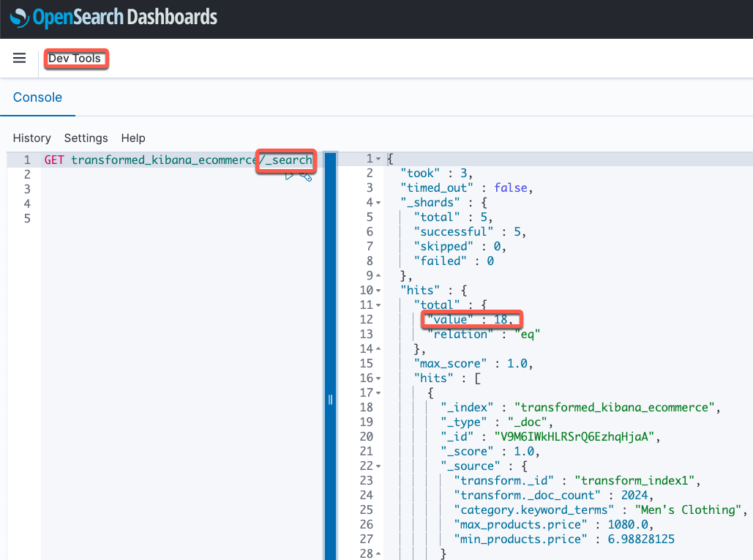This screenshot has width=753, height=560.
Task: Click the Dev Tools breadcrumb
Action: pyautogui.click(x=75, y=59)
